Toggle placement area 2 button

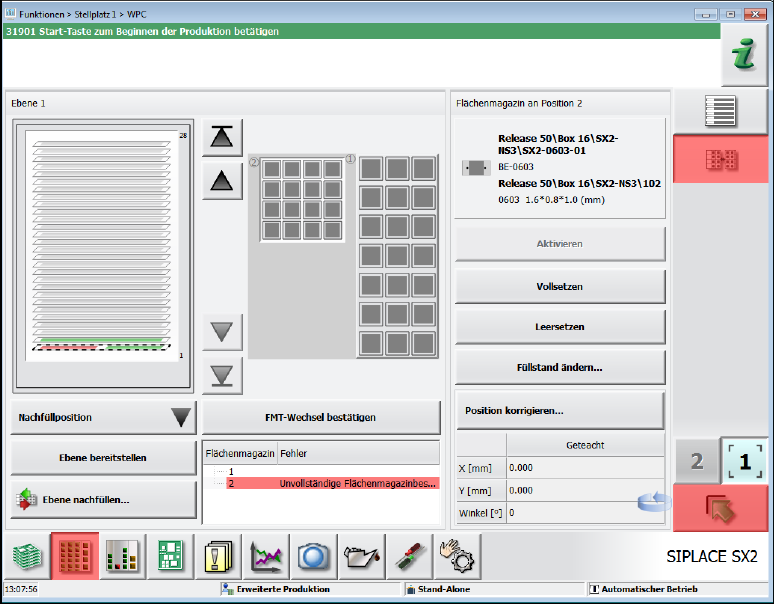[x=696, y=461]
